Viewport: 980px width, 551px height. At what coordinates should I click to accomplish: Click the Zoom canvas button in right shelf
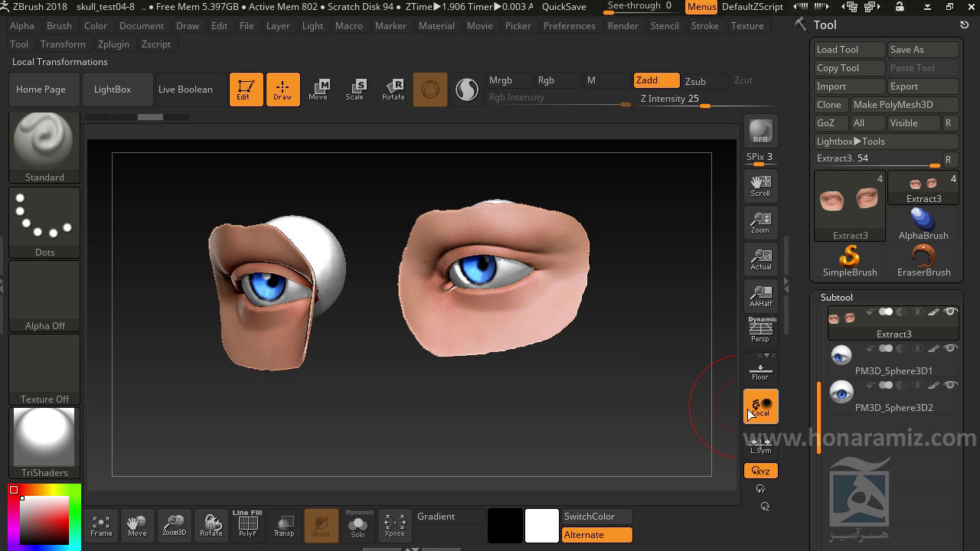coord(760,223)
